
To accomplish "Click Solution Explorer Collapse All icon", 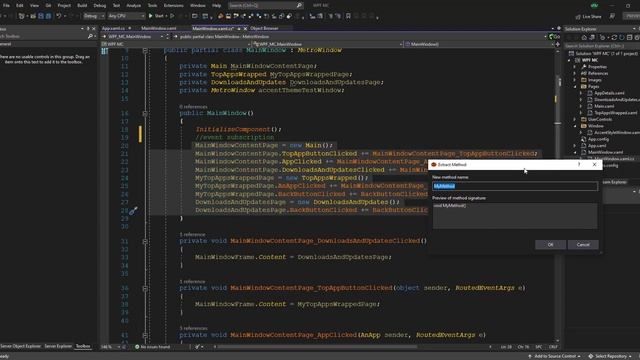I will (x=629, y=38).
